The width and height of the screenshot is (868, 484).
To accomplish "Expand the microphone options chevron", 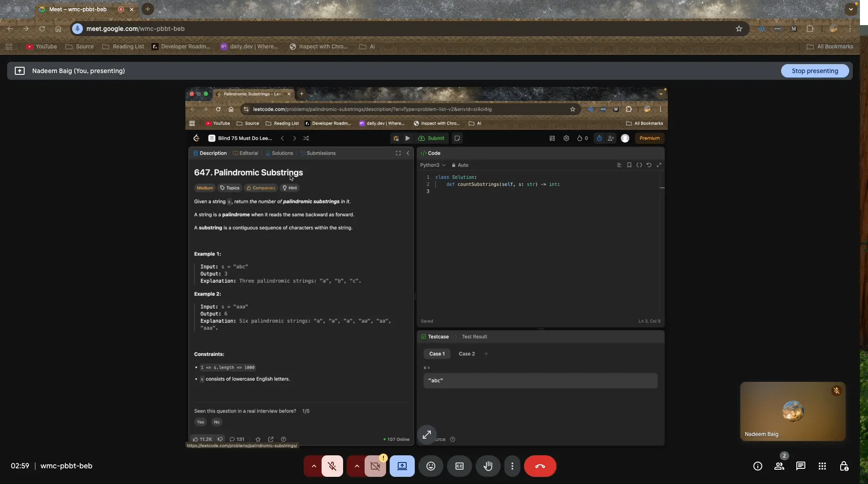I will (x=314, y=466).
